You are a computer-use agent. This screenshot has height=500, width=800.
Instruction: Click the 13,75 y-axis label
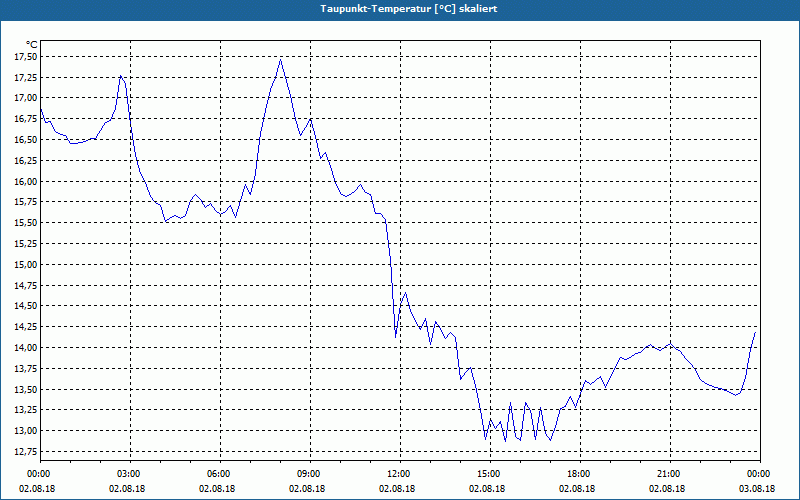[x=25, y=369]
